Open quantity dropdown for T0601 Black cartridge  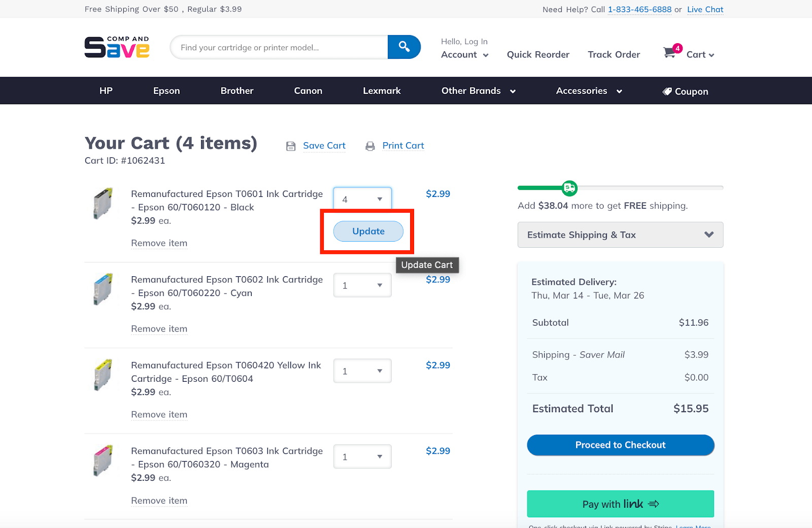pyautogui.click(x=362, y=199)
